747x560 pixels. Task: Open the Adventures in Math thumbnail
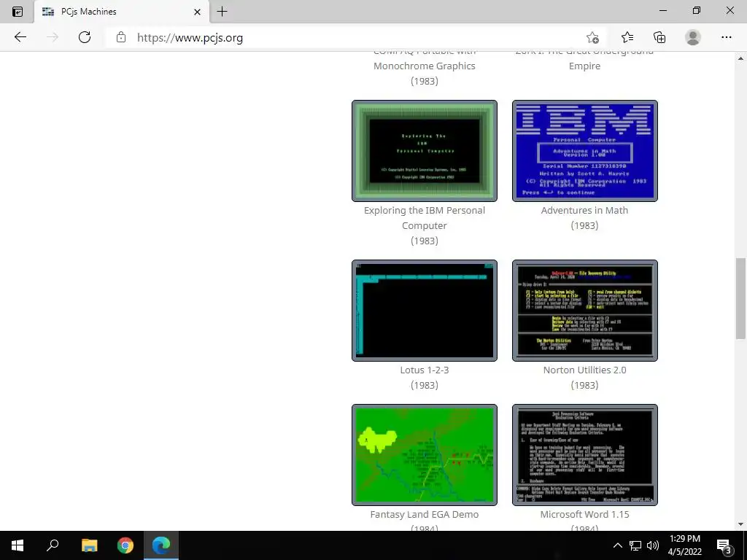(x=584, y=151)
